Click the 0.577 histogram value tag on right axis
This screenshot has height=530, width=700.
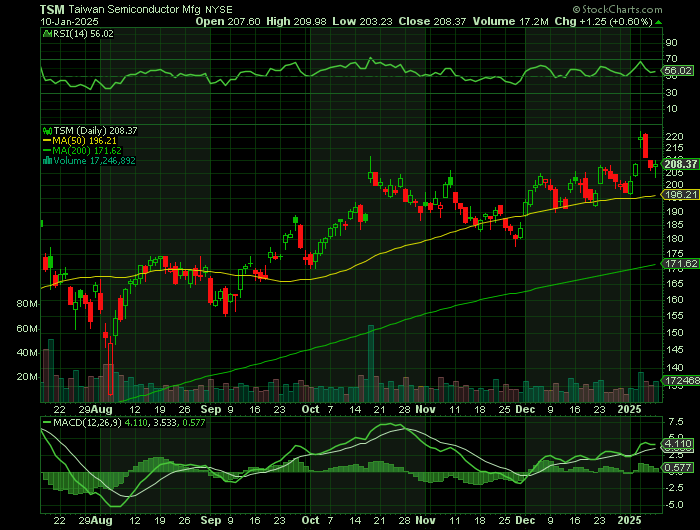click(678, 467)
